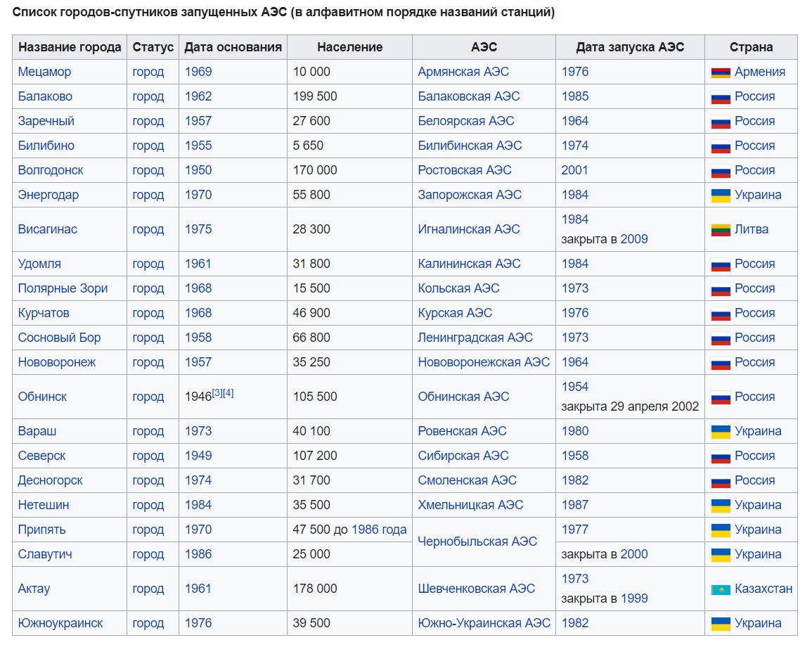812x647 pixels.
Task: Open the Славутич city link
Action: (45, 554)
